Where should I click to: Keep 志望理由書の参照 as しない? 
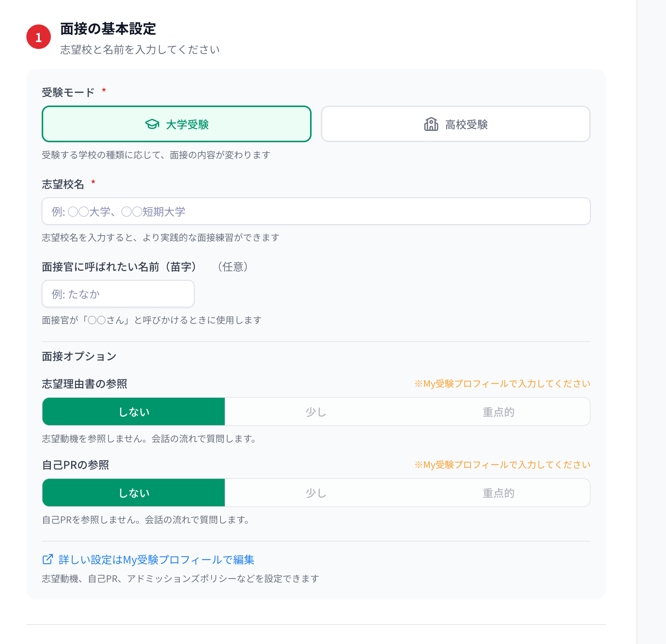tap(133, 411)
